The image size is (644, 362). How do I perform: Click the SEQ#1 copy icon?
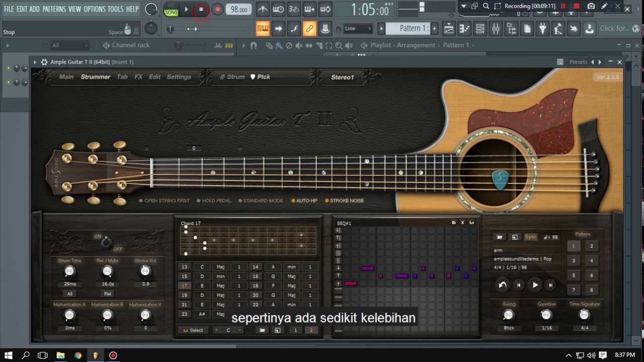[x=453, y=223]
